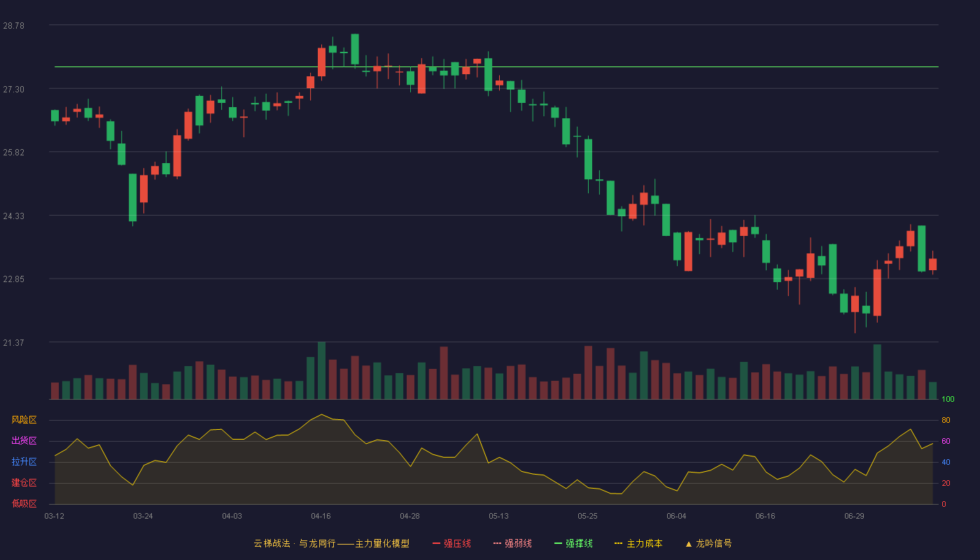Click the orange 80 indicator scale value
Viewport: 980px width, 560px height.
coord(946,420)
